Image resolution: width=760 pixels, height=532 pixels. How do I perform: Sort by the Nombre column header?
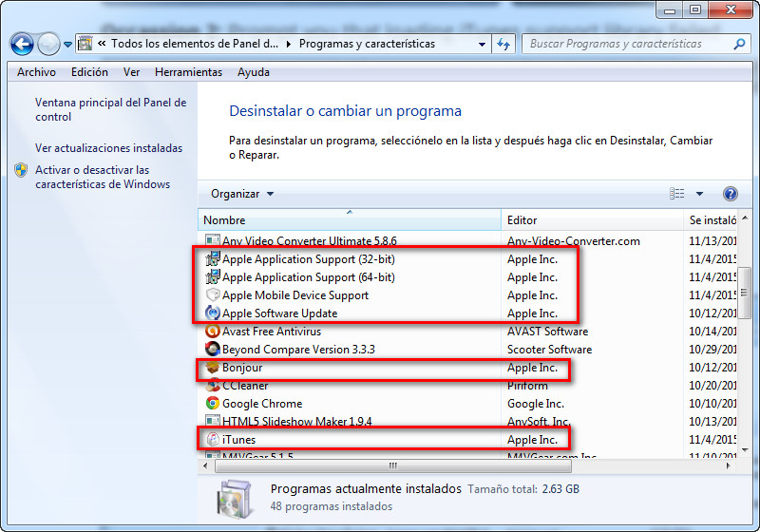pyautogui.click(x=349, y=220)
